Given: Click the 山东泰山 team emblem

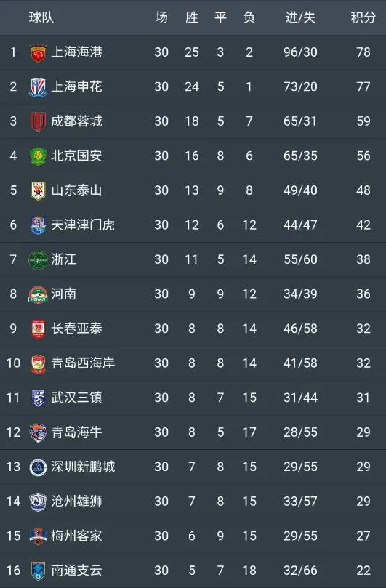Looking at the screenshot, I should tap(38, 190).
